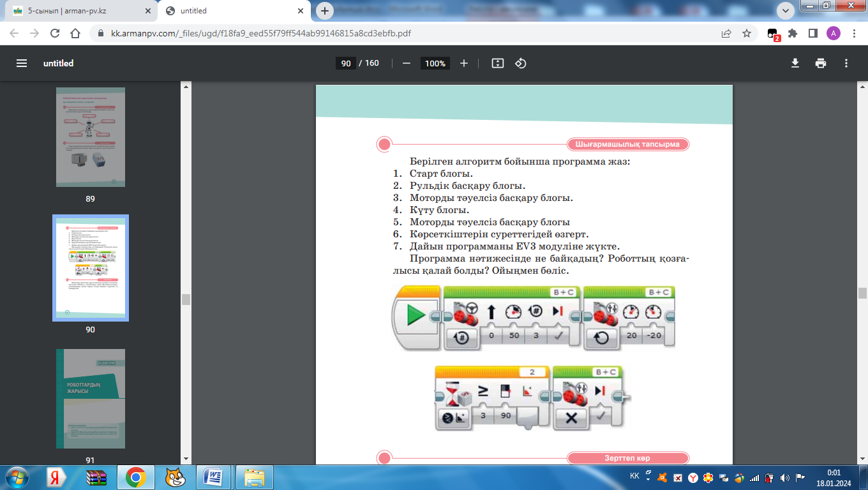Zoom in the PDF with plus button
The image size is (868, 490).
pos(464,63)
